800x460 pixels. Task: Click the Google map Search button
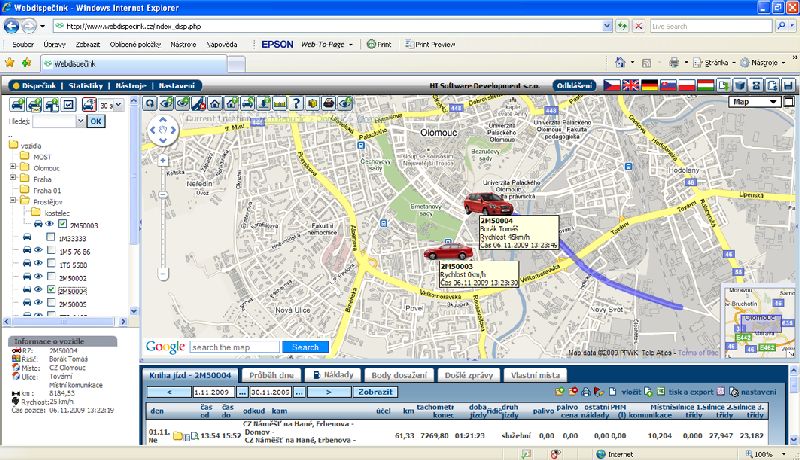pos(305,347)
